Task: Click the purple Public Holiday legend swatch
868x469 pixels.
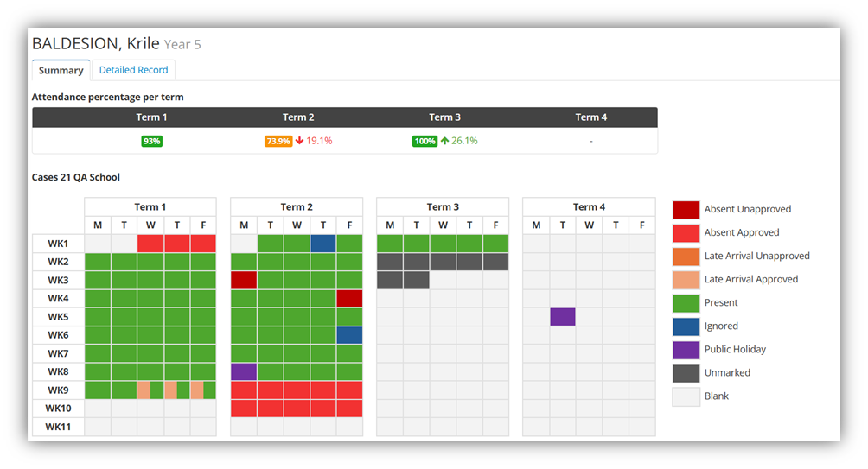Action: [x=686, y=349]
